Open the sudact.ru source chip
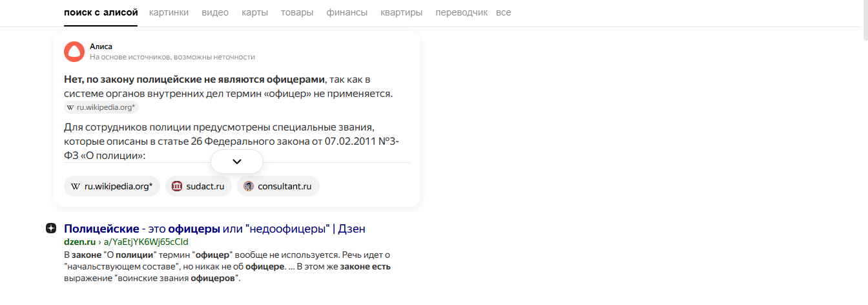 pos(199,186)
